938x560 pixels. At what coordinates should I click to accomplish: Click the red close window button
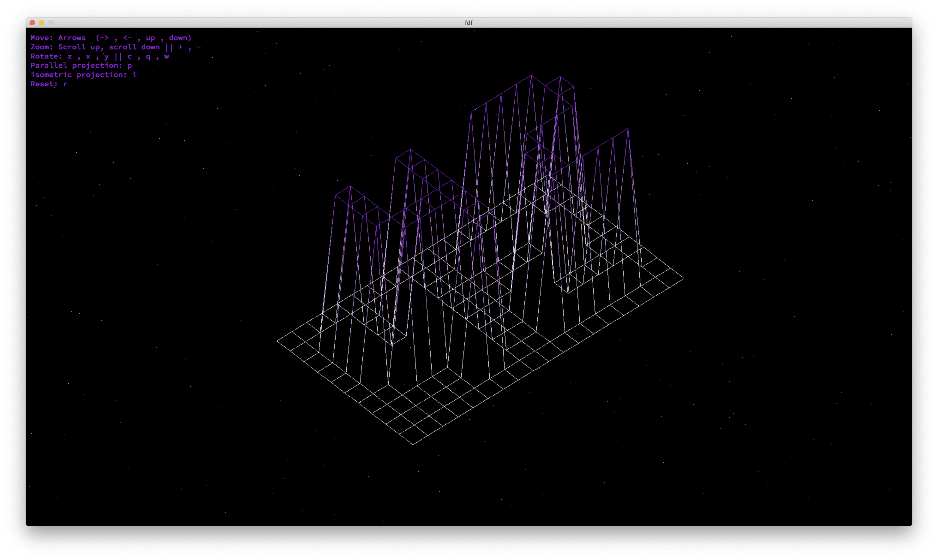coord(33,23)
